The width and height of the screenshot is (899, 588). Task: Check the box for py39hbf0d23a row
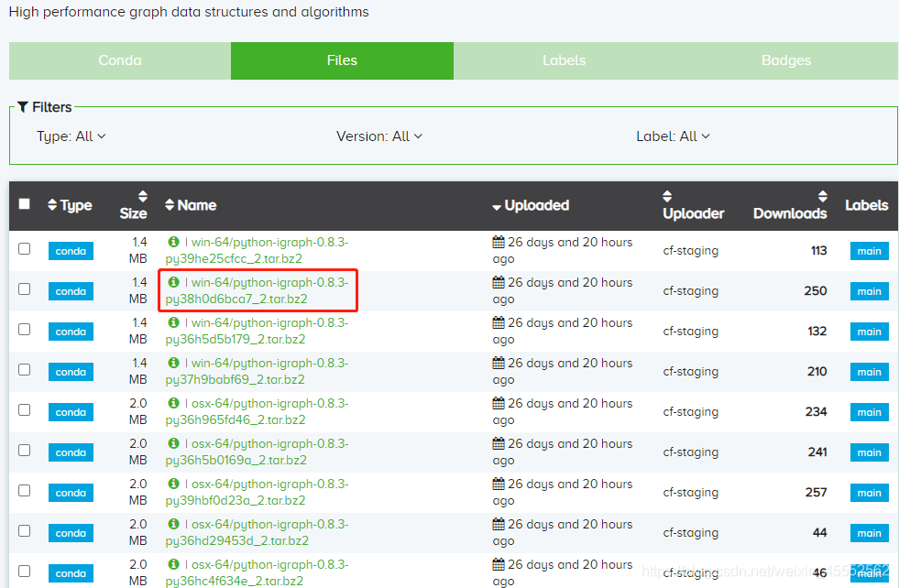click(x=24, y=491)
